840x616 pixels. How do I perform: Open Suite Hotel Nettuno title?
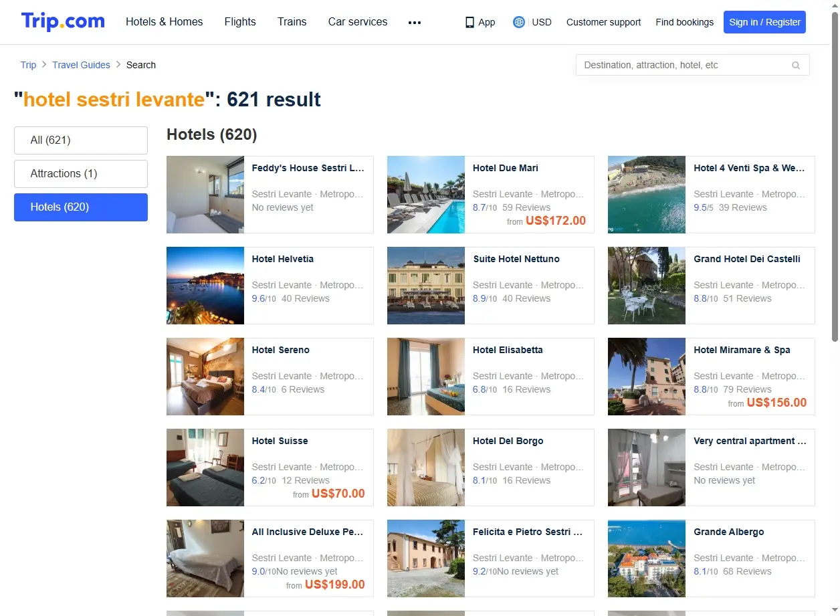point(516,259)
